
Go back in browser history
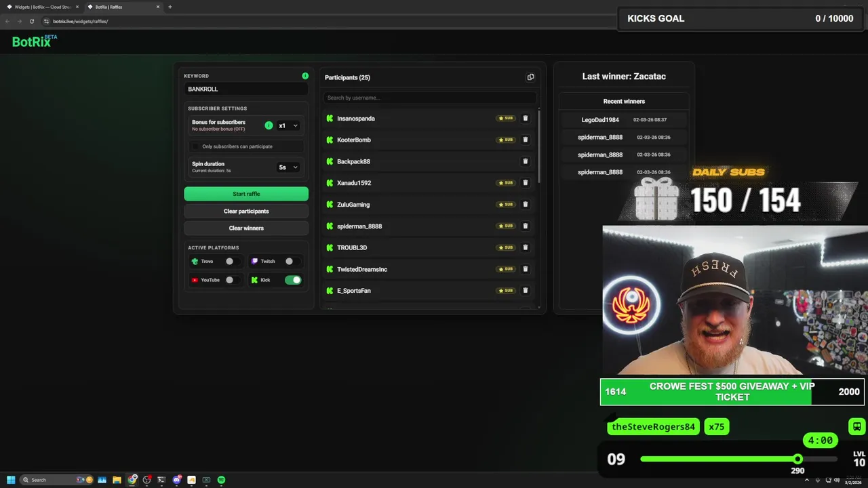click(7, 21)
